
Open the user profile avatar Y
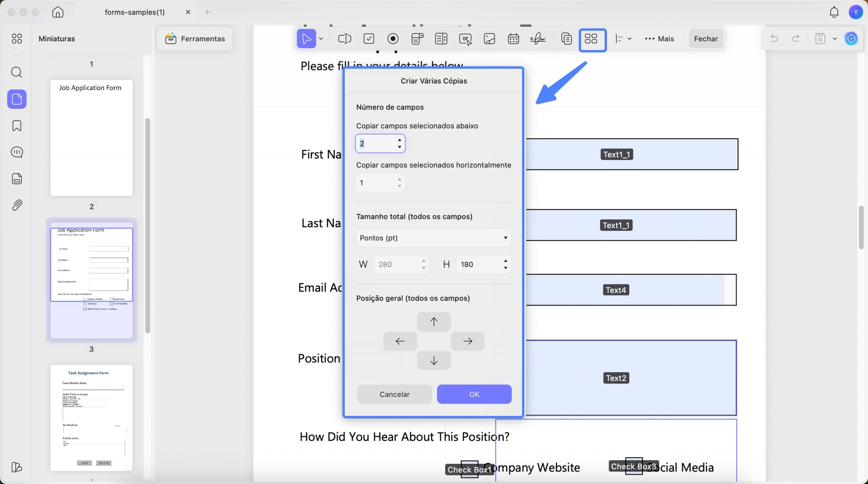click(x=855, y=12)
